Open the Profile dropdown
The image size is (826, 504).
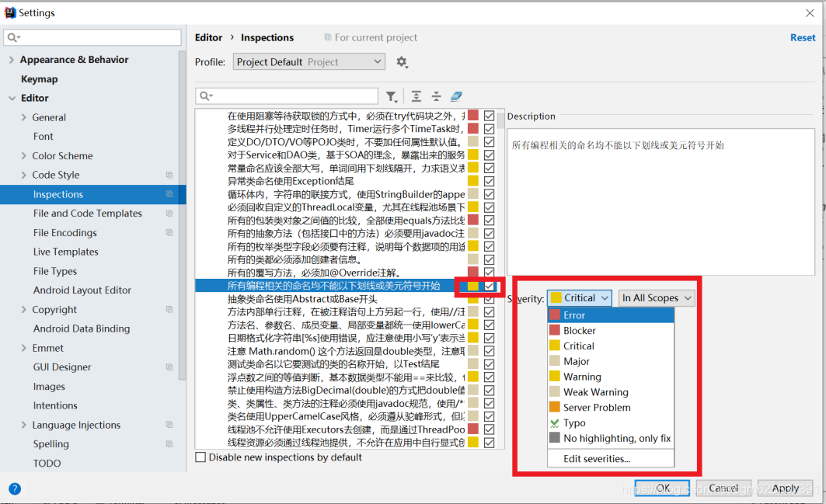[x=308, y=61]
